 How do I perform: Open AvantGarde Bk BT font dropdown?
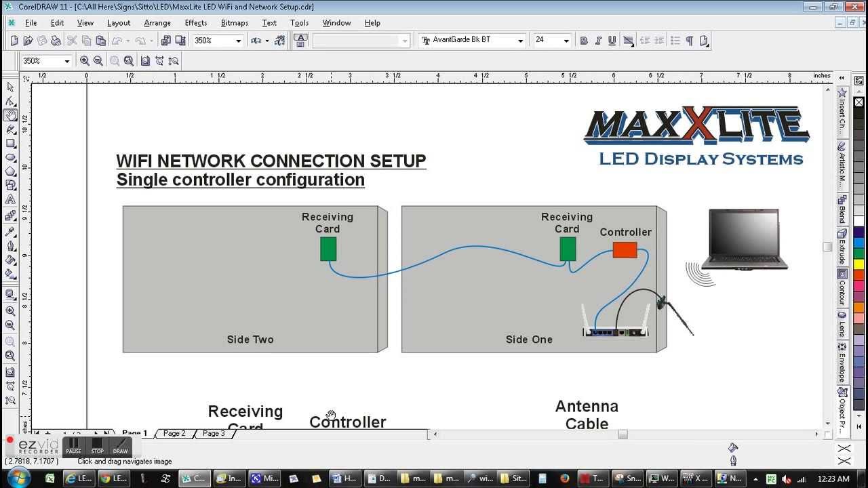pyautogui.click(x=520, y=41)
